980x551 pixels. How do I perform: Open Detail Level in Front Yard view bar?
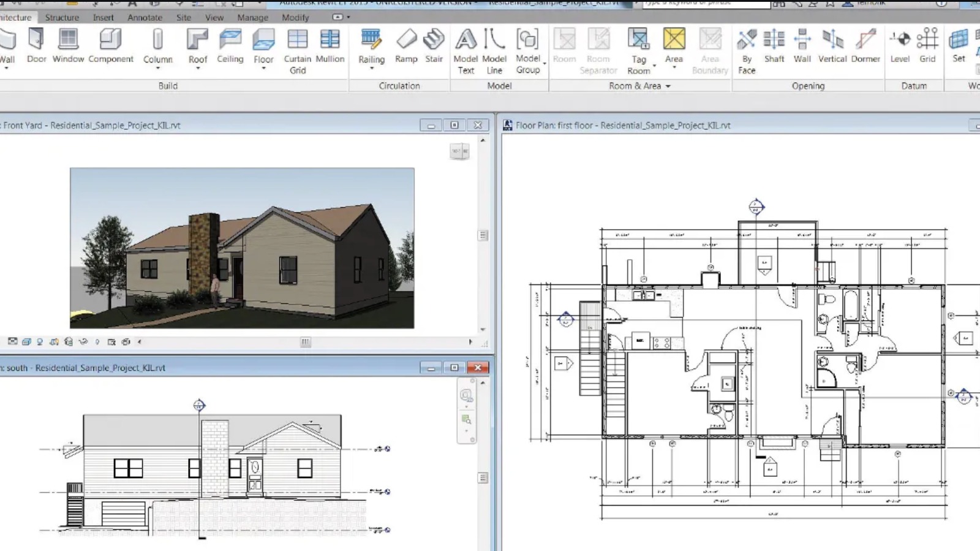(13, 341)
